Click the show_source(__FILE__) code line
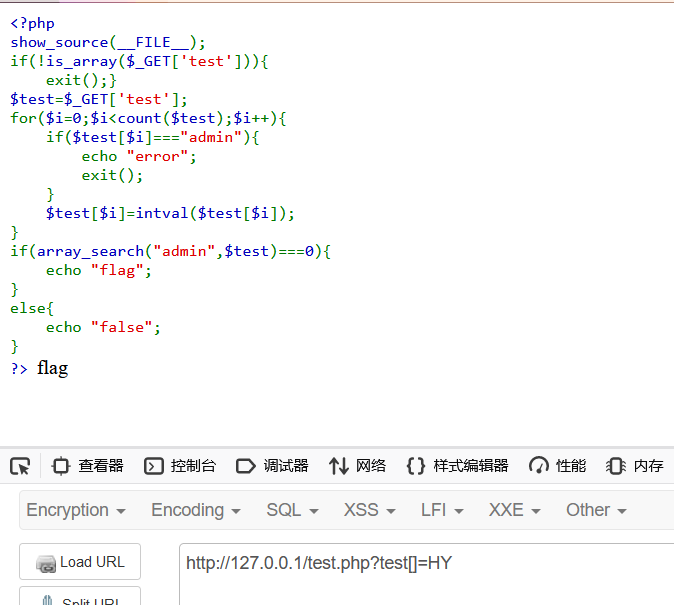 click(x=108, y=42)
